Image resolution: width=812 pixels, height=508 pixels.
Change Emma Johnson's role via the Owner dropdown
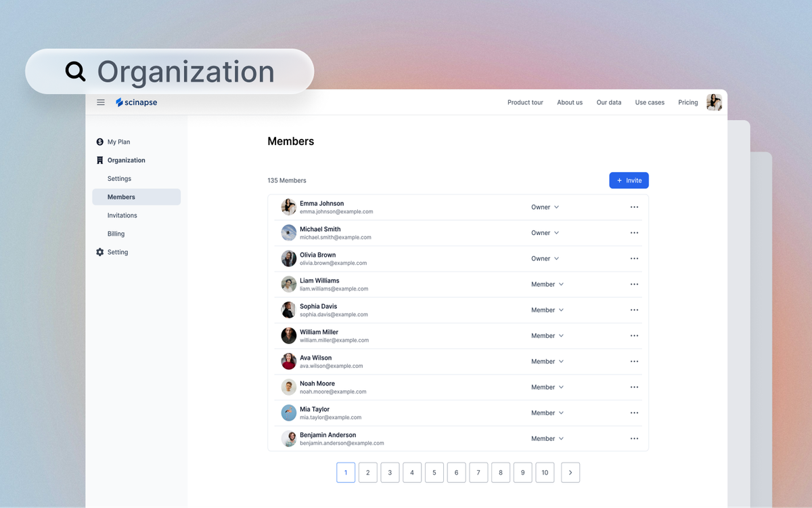point(545,207)
